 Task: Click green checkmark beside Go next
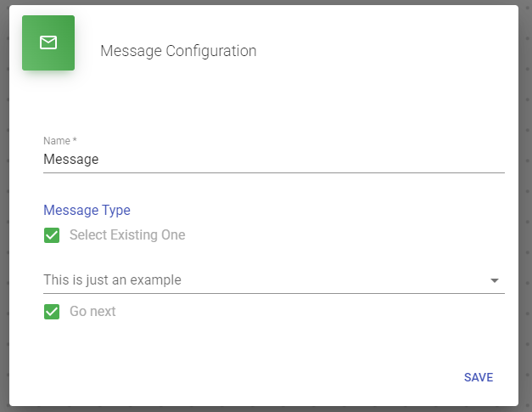pos(52,312)
